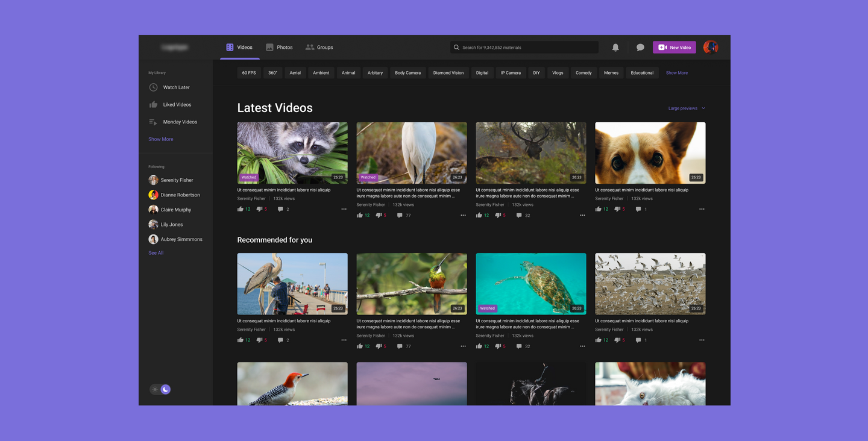Toggle the dark mode switch
Image resolution: width=868 pixels, height=441 pixels.
coord(160,389)
